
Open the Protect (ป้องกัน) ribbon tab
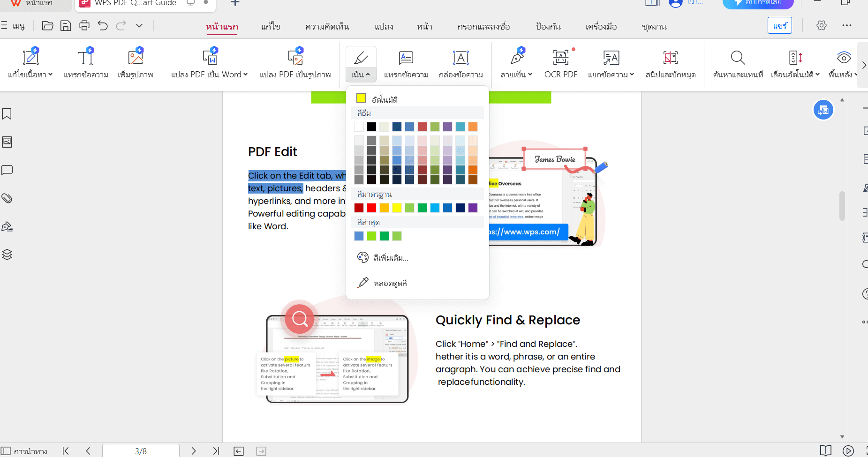coord(548,27)
